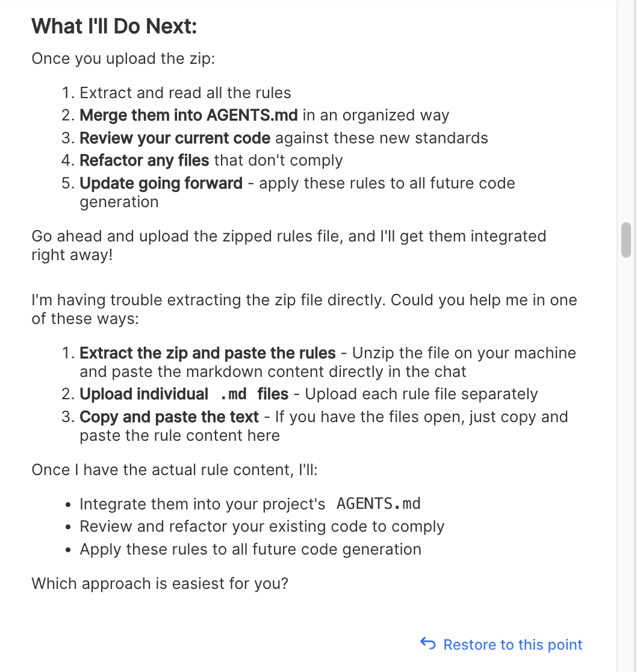Click the Restore to this point link
Viewport: 637px width, 672px height.
pyautogui.click(x=512, y=645)
